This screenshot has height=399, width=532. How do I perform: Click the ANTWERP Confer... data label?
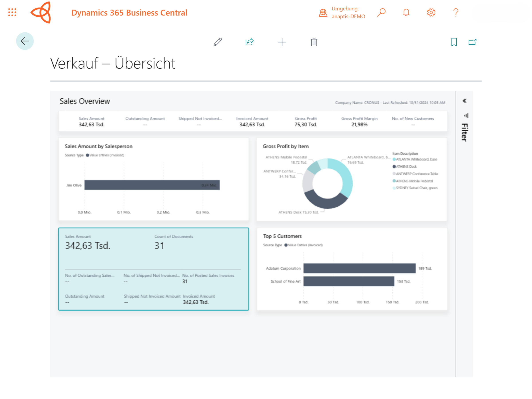tap(280, 174)
